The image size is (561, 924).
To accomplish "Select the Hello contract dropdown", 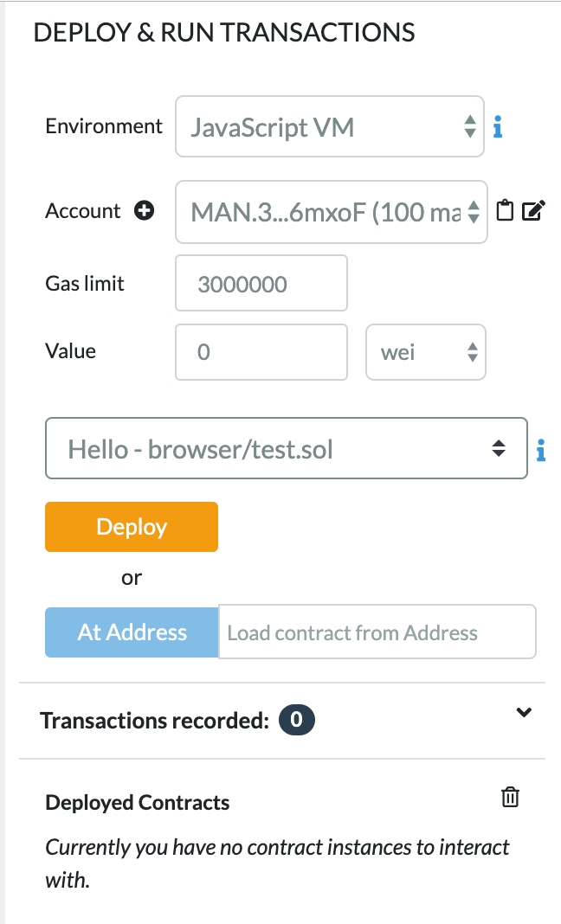I will click(x=286, y=448).
